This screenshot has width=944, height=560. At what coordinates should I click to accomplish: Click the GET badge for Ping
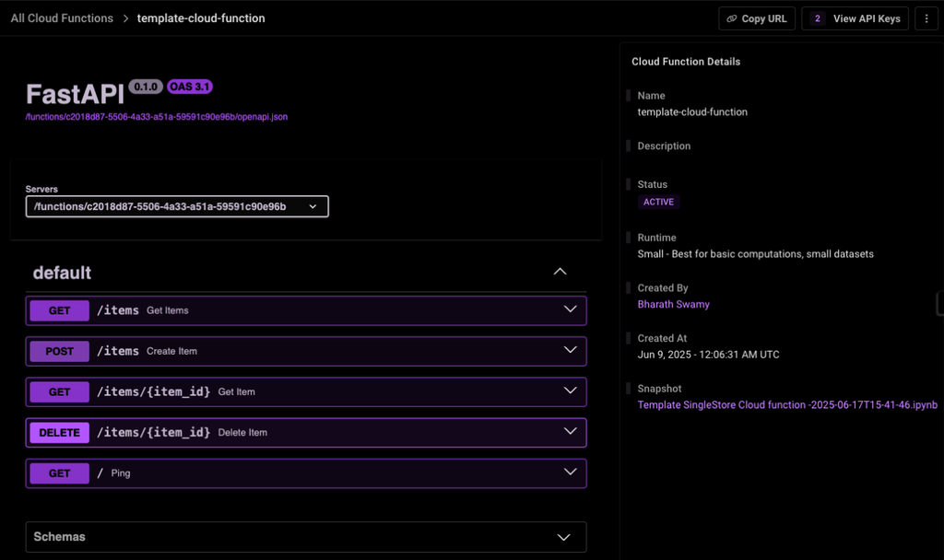(x=60, y=473)
